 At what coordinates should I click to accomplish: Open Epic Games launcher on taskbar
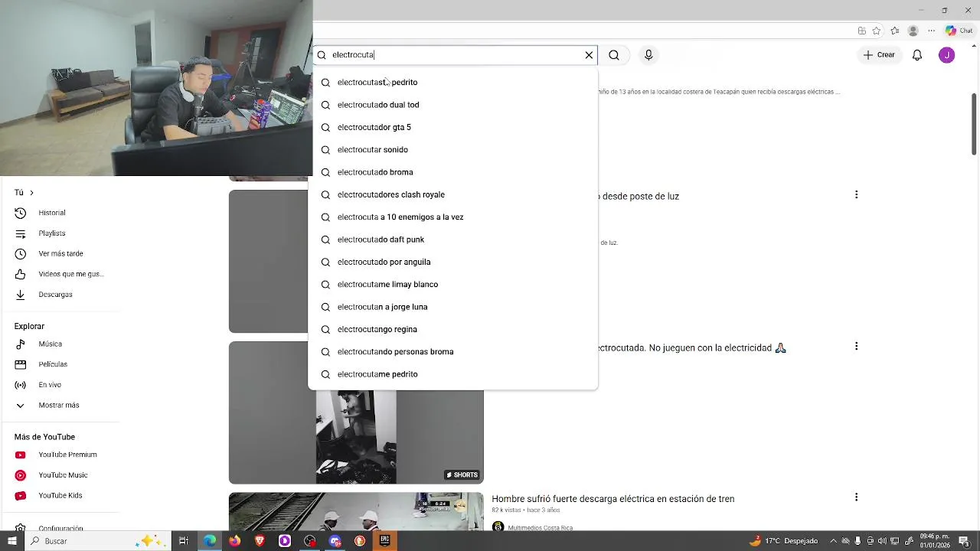pos(384,541)
